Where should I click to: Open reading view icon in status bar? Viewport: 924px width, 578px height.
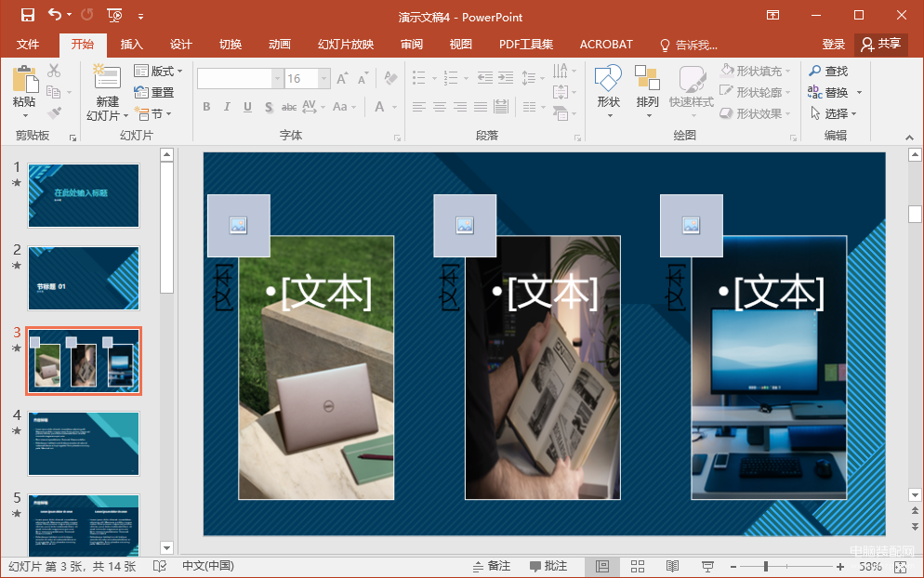[672, 566]
